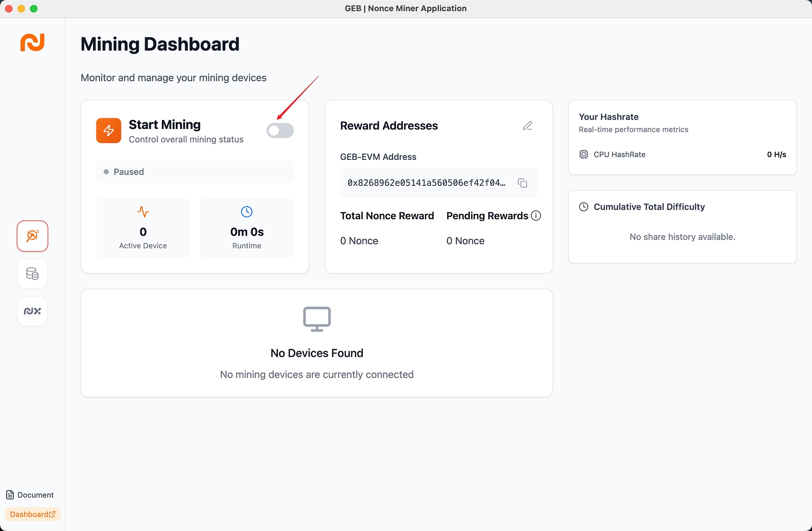Click the green macOS fullscreen button

pyautogui.click(x=34, y=9)
